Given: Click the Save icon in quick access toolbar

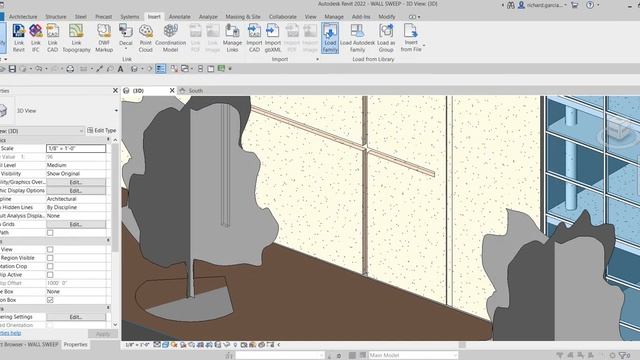Looking at the screenshot, I should [12, 69].
